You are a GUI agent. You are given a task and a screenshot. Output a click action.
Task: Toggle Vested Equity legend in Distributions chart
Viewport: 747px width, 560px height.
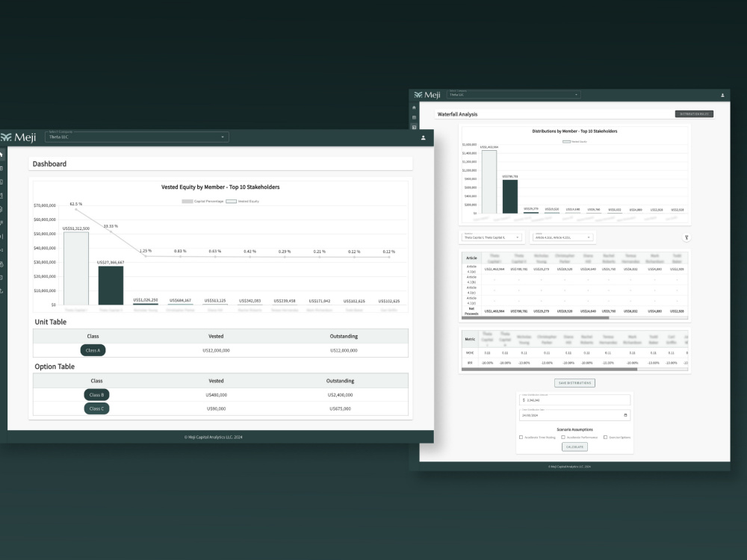574,141
